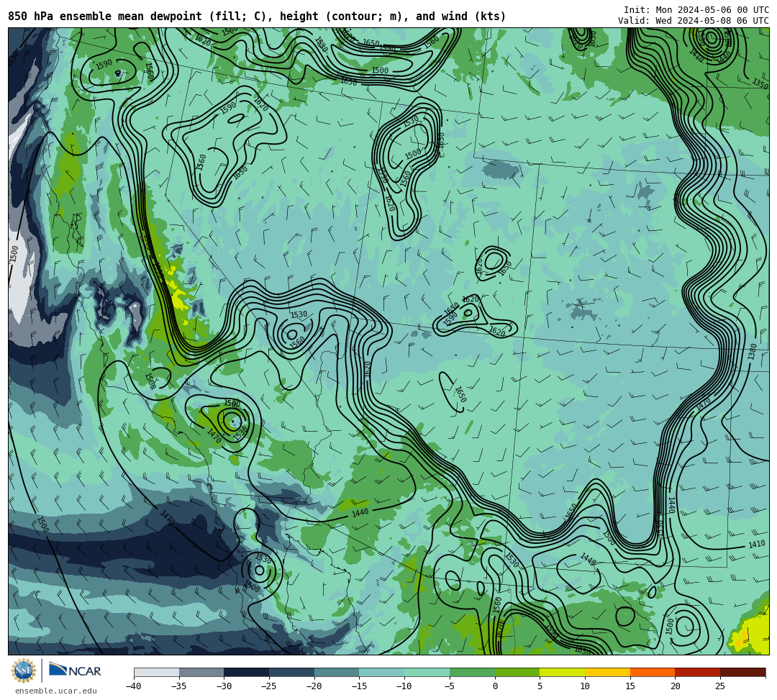Click the mint green -10 to -5 colorbar segment
This screenshot has height=700, width=777.
tap(427, 672)
